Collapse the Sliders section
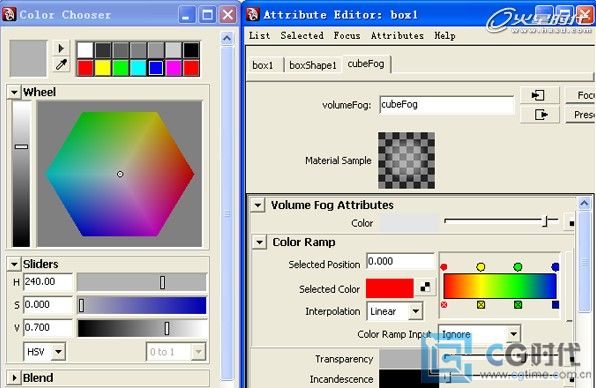This screenshot has height=388, width=596. pos(14,264)
